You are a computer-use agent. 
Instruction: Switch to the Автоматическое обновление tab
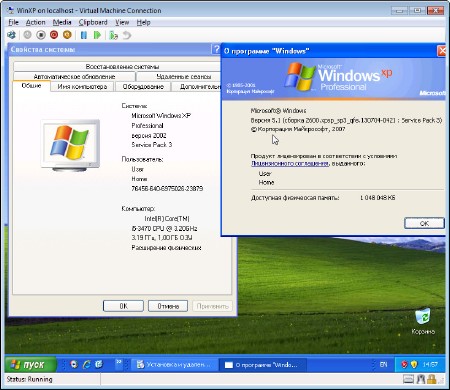pos(74,76)
